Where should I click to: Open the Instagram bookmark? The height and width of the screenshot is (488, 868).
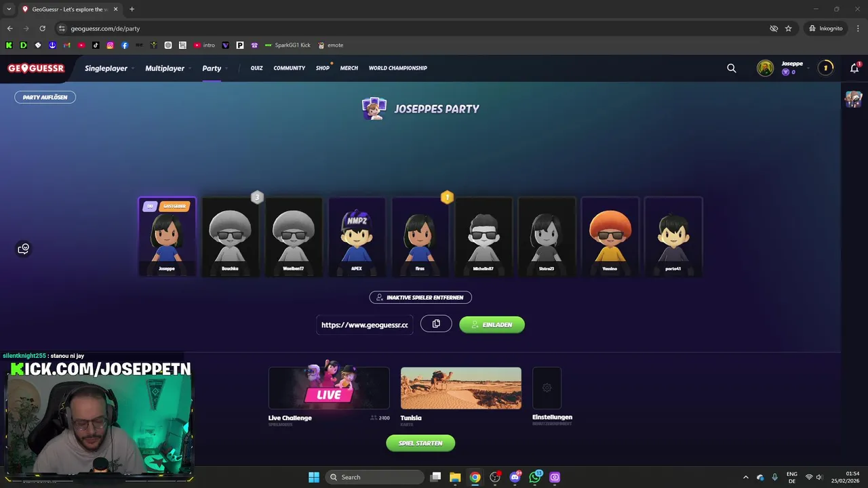pos(110,45)
